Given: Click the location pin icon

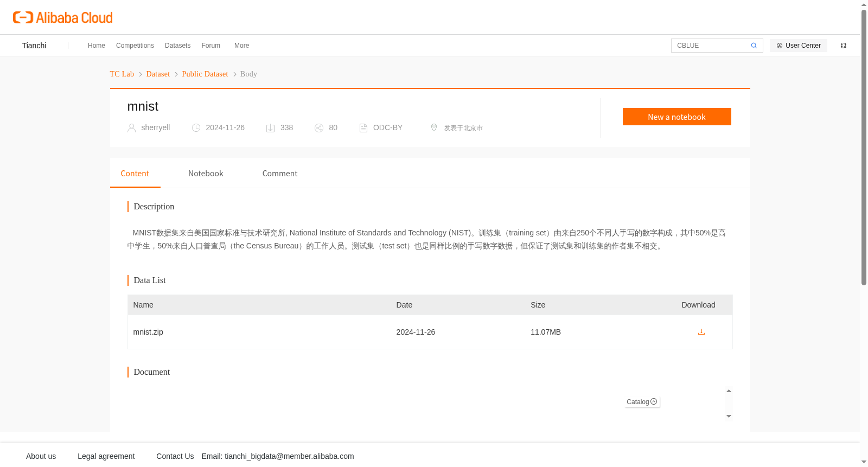Looking at the screenshot, I should pos(434,127).
